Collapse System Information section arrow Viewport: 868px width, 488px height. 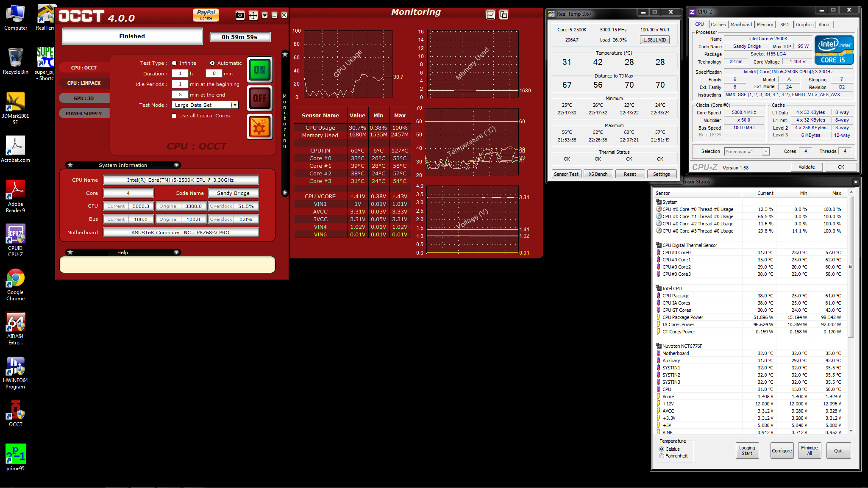(176, 165)
